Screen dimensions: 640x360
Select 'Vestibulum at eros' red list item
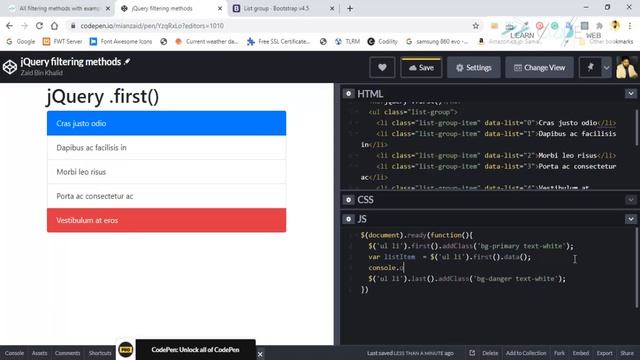click(167, 220)
